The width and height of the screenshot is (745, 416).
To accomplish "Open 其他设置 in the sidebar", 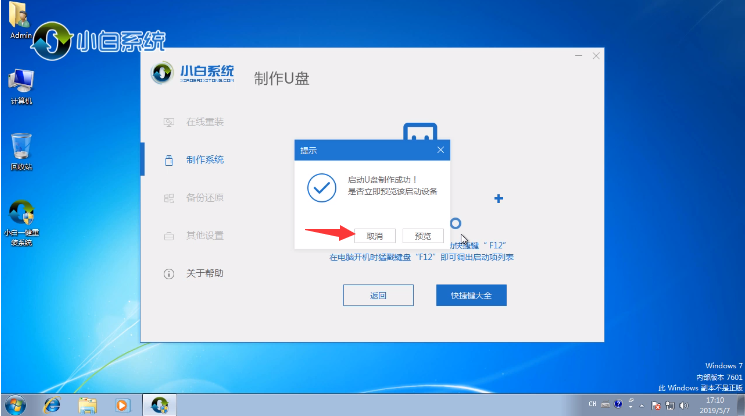I will pyautogui.click(x=205, y=236).
